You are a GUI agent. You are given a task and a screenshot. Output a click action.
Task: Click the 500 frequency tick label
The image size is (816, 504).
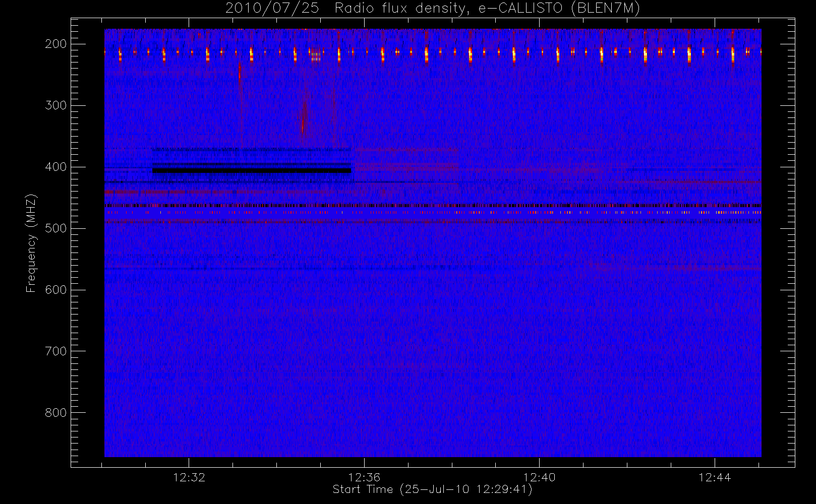click(x=56, y=228)
